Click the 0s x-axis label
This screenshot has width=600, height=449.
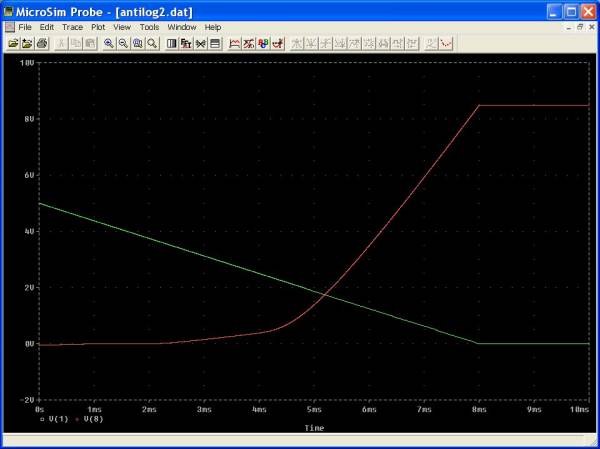[39, 409]
